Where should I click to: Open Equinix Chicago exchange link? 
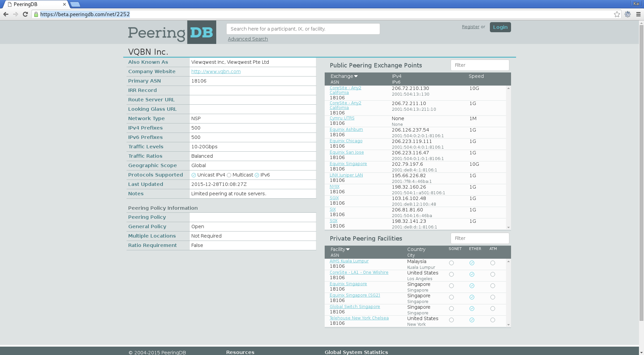(346, 141)
